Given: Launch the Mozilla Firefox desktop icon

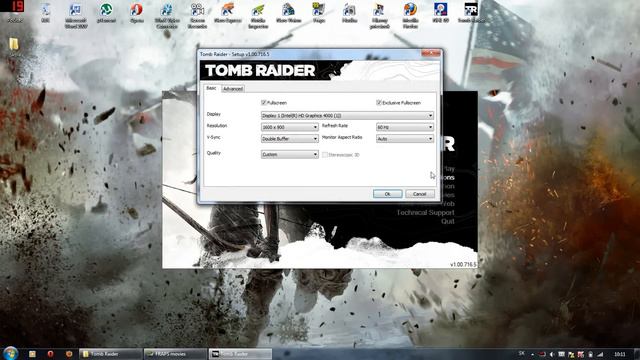Looking at the screenshot, I should [x=410, y=16].
